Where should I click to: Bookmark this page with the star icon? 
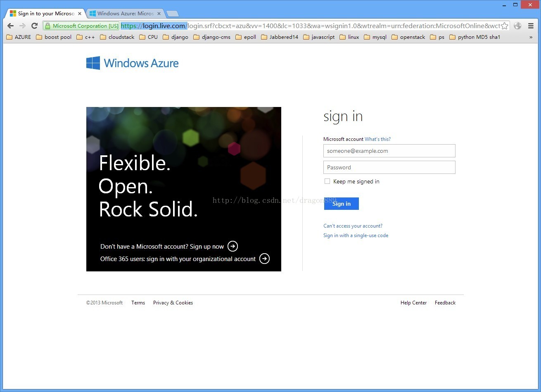point(504,26)
